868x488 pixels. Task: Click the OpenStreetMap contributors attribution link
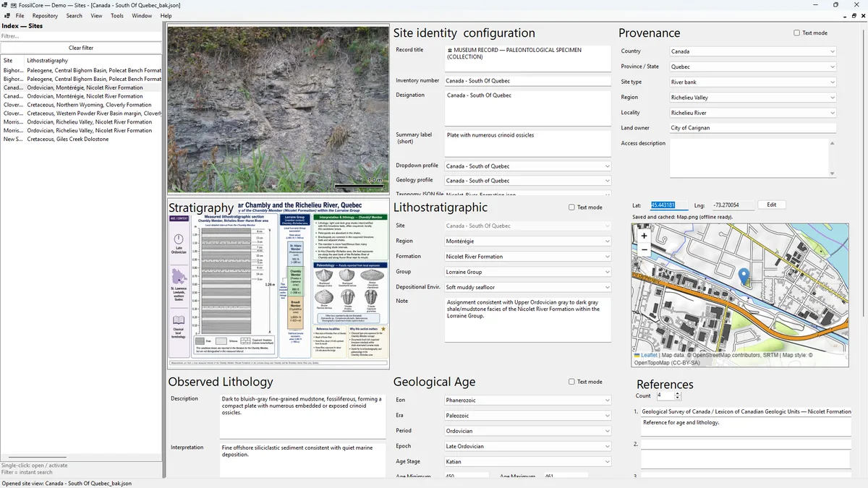click(x=725, y=355)
